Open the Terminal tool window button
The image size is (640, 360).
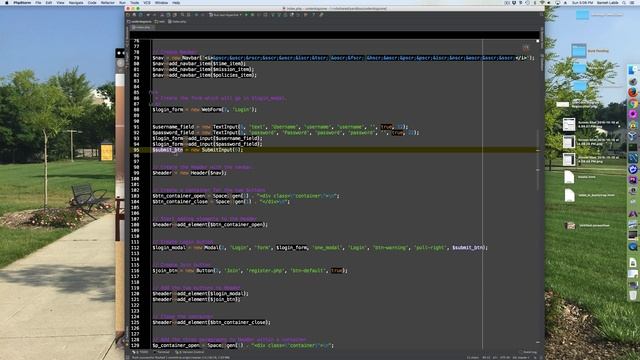163,352
